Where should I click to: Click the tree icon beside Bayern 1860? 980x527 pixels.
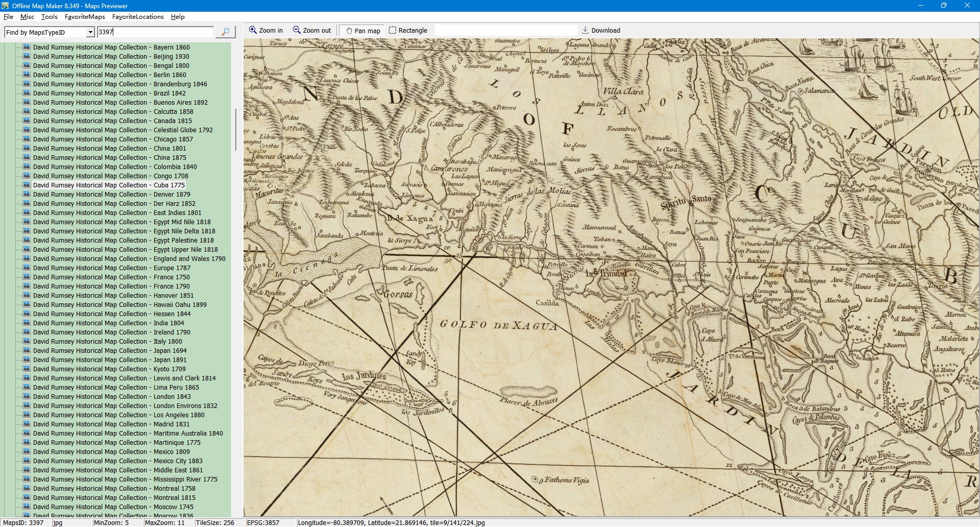(x=27, y=47)
